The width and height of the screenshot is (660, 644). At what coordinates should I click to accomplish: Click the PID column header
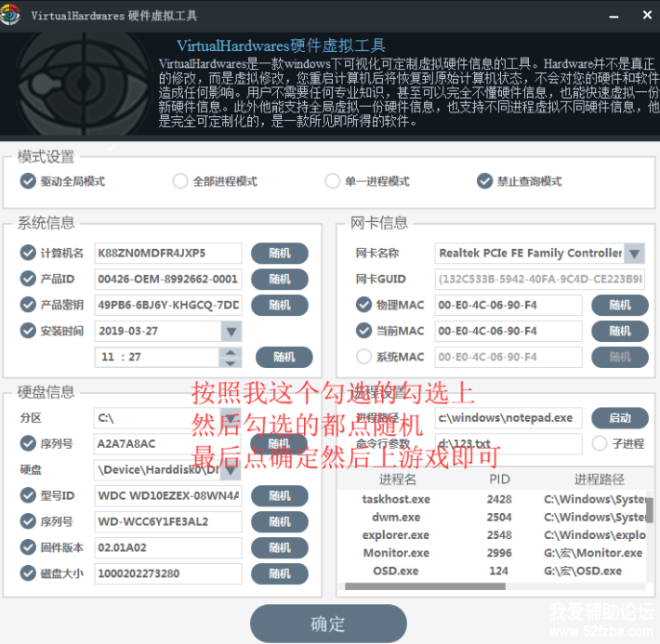pyautogui.click(x=499, y=479)
